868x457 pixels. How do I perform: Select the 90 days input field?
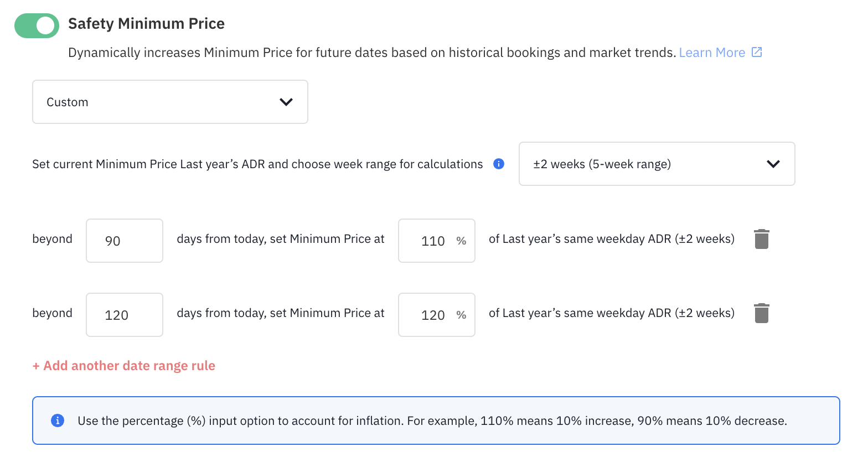coord(125,241)
